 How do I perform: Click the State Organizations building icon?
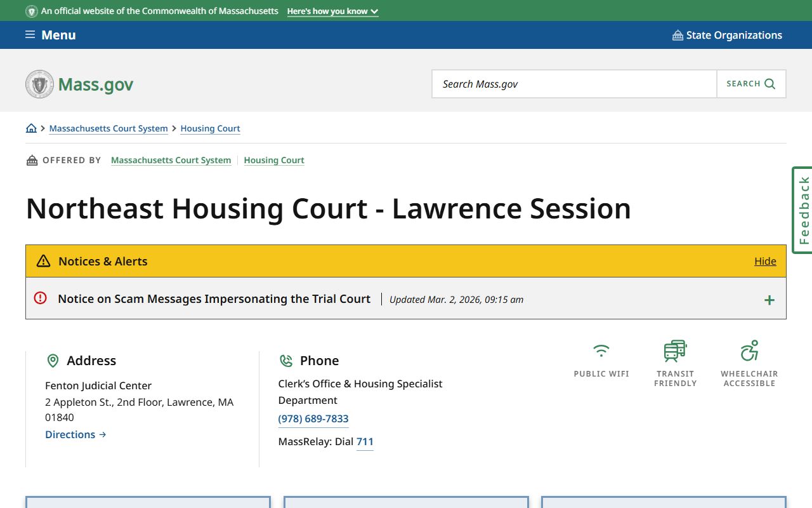[678, 35]
